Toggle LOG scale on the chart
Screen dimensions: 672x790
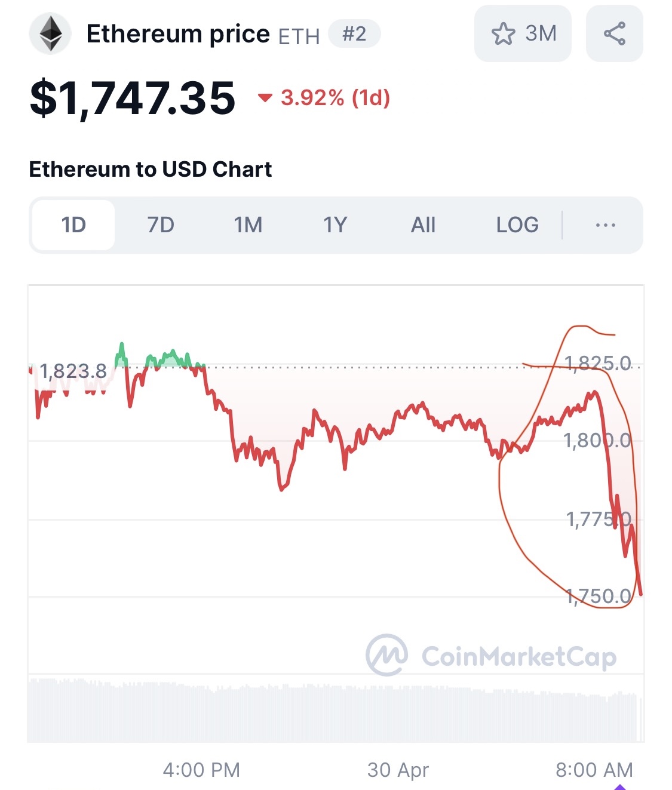(517, 225)
